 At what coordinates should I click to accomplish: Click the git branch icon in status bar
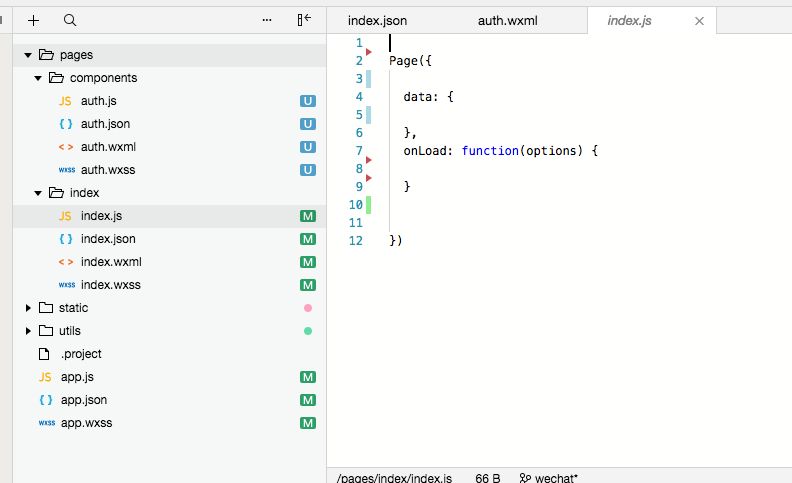tap(525, 478)
